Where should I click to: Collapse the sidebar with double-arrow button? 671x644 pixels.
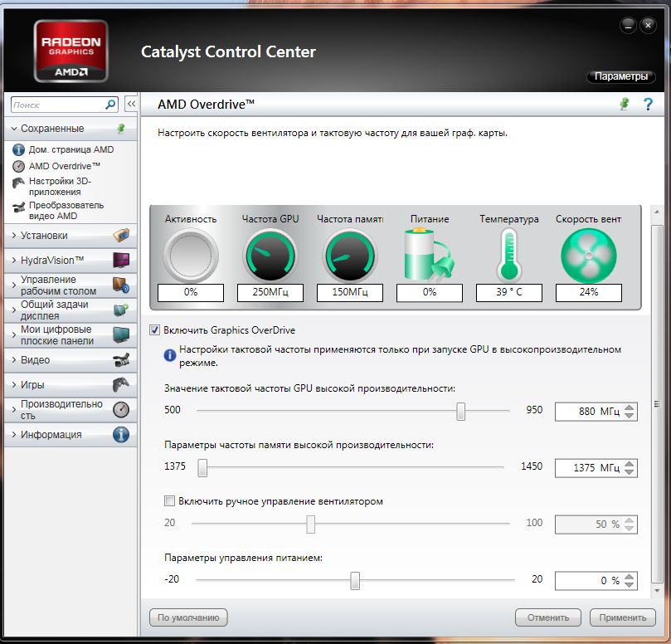(130, 105)
